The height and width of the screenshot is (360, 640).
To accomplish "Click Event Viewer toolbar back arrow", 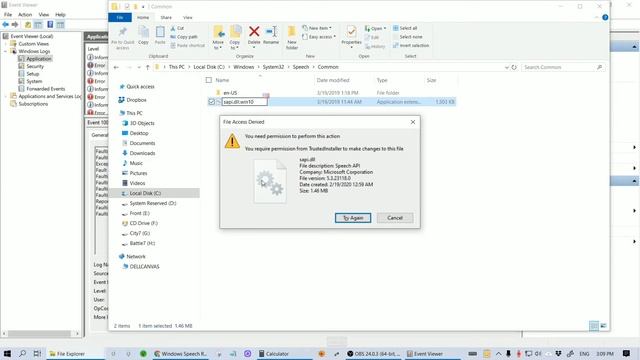I will coord(6,25).
